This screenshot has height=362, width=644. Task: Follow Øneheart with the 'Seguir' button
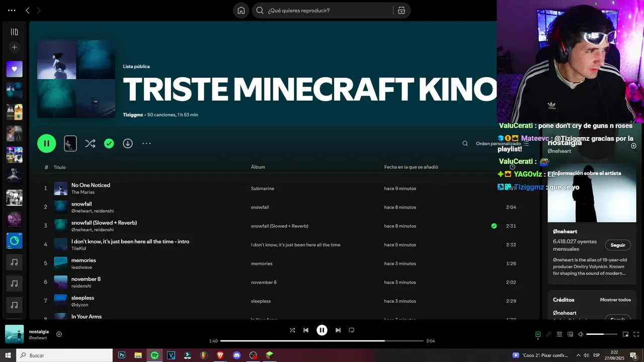[x=618, y=245]
